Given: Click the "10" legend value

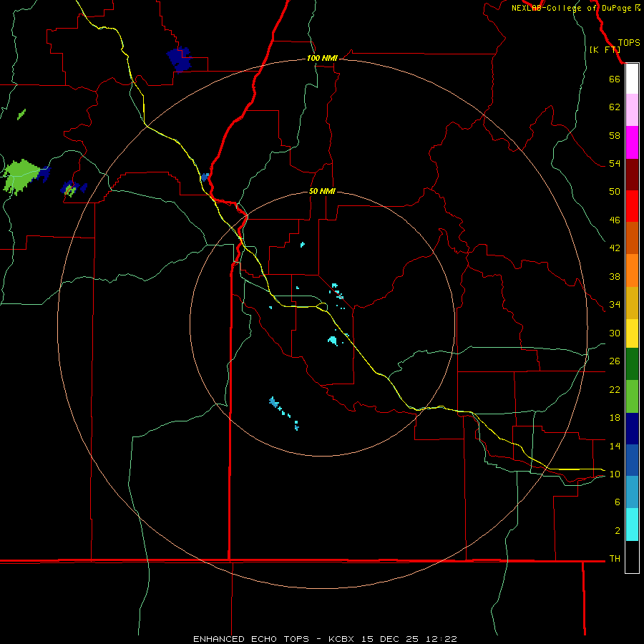Looking at the screenshot, I should 615,474.
